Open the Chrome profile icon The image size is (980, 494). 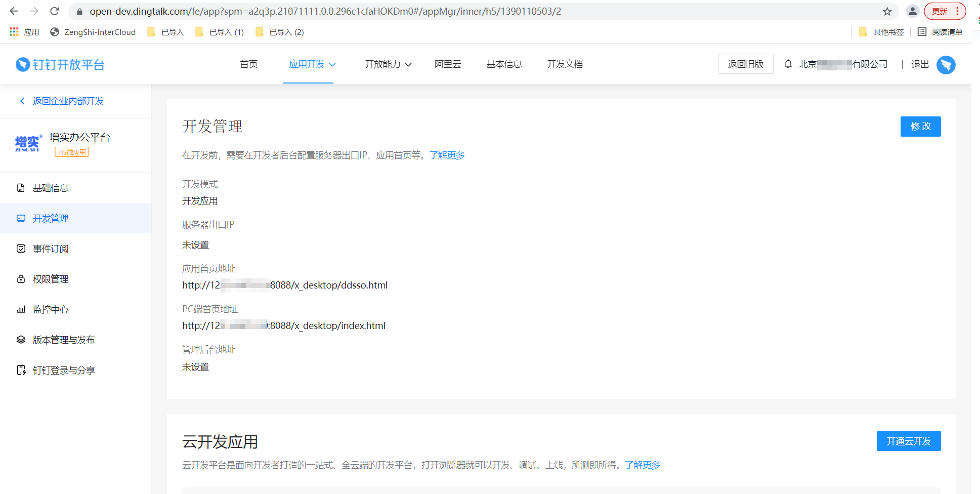click(912, 11)
